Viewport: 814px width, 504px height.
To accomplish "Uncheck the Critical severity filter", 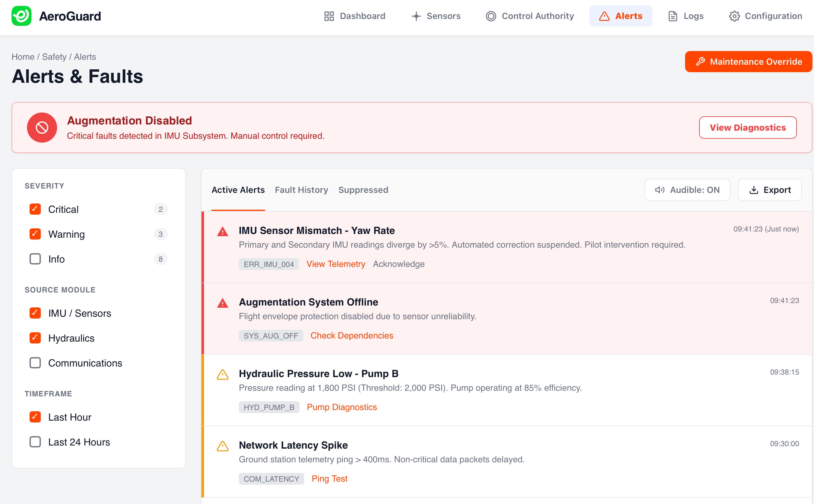I will 35,209.
